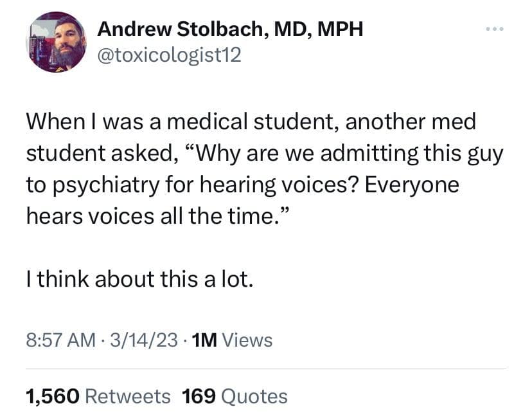
Task: Click the 1,560 retweet count
Action: (x=51, y=396)
